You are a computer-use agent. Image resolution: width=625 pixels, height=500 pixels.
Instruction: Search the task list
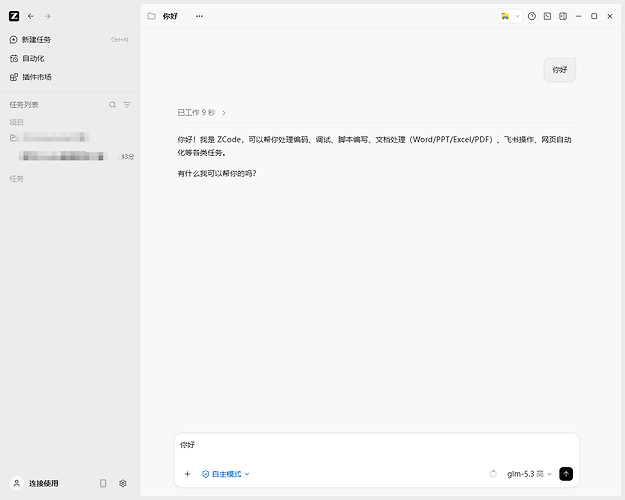point(112,104)
